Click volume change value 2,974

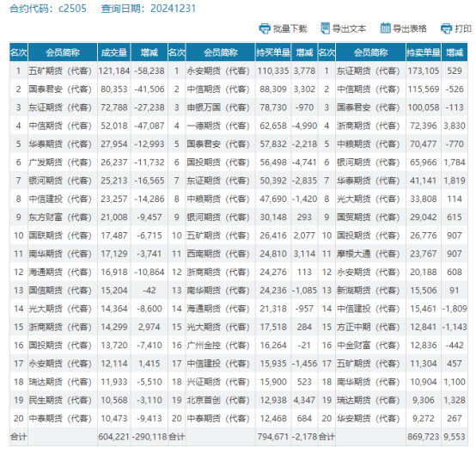[149, 327]
